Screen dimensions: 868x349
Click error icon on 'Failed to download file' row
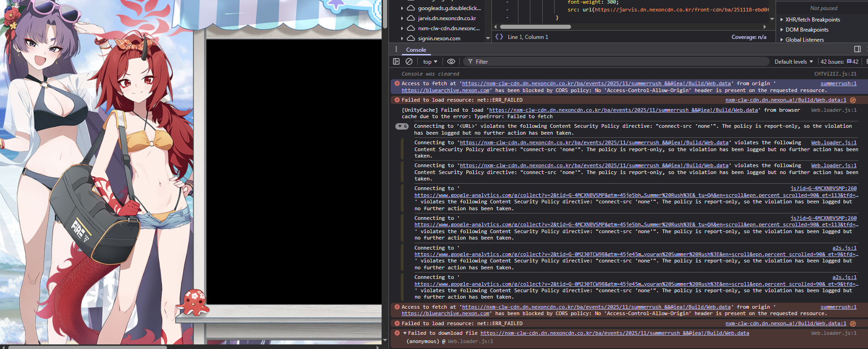point(397,333)
